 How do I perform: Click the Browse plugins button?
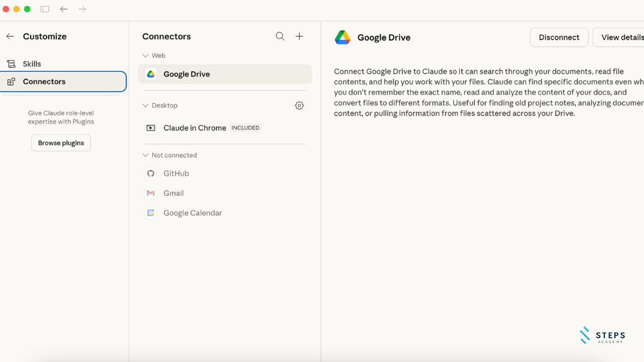61,143
